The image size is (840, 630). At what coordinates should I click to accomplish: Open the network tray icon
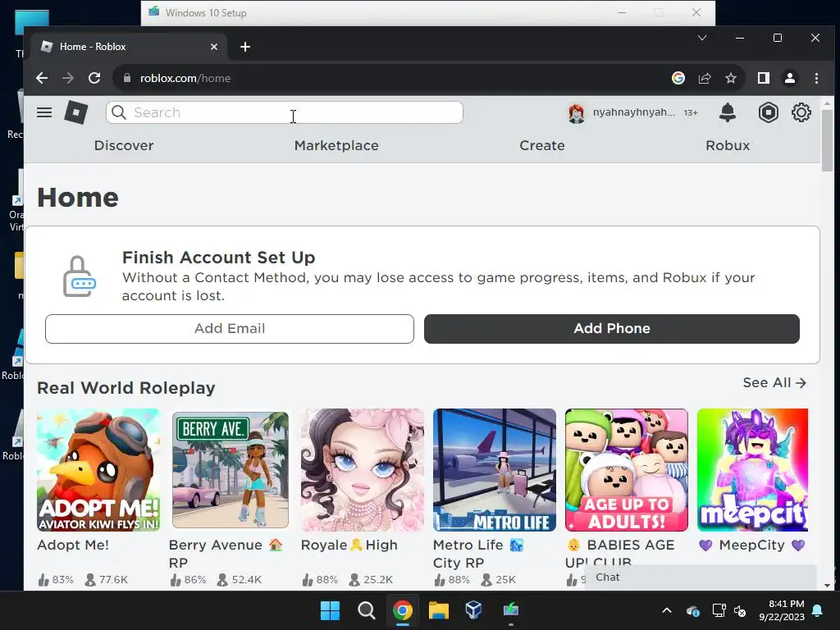(x=719, y=610)
